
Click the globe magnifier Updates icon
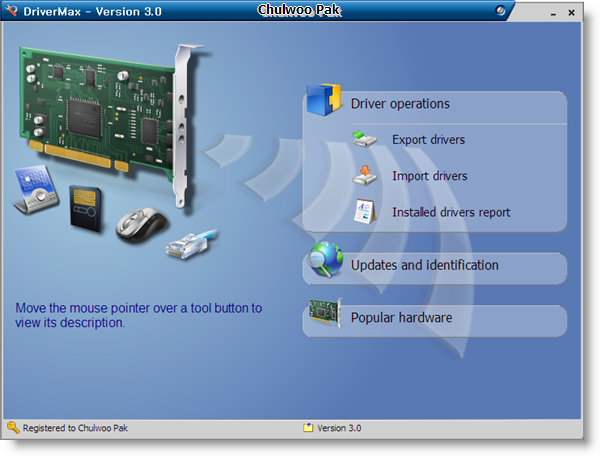326,260
